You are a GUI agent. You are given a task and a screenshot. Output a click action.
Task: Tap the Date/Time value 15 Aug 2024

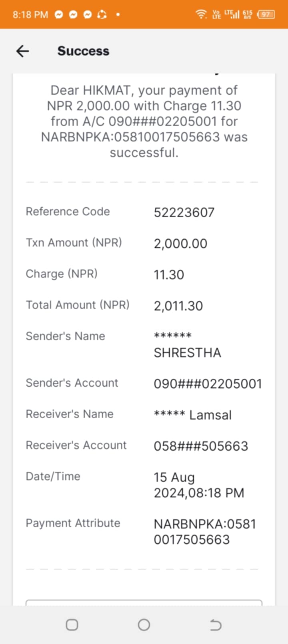199,485
